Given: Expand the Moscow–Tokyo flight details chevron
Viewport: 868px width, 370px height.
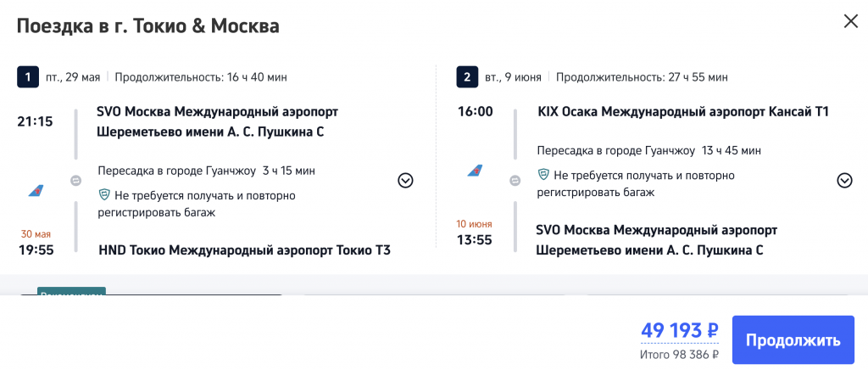Looking at the screenshot, I should [x=405, y=180].
